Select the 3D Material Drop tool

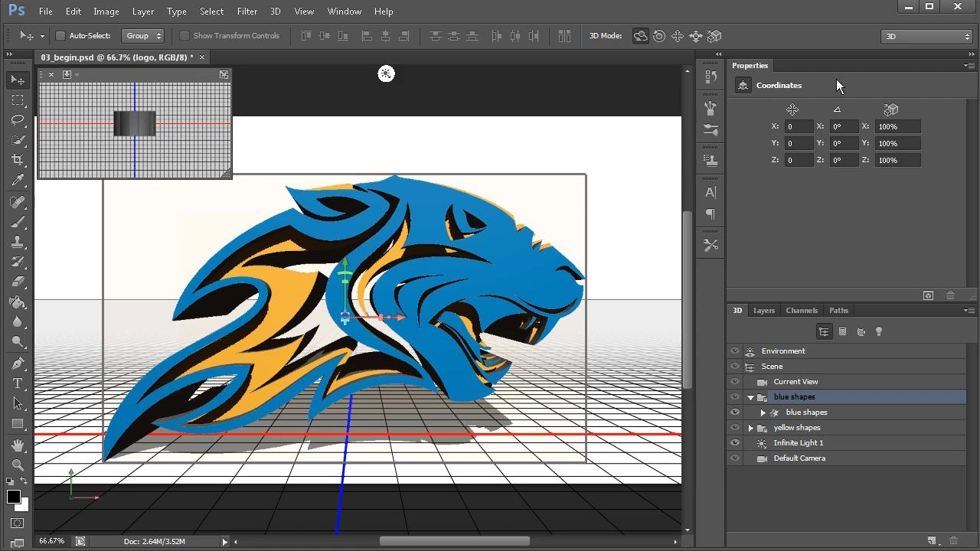pyautogui.click(x=18, y=302)
